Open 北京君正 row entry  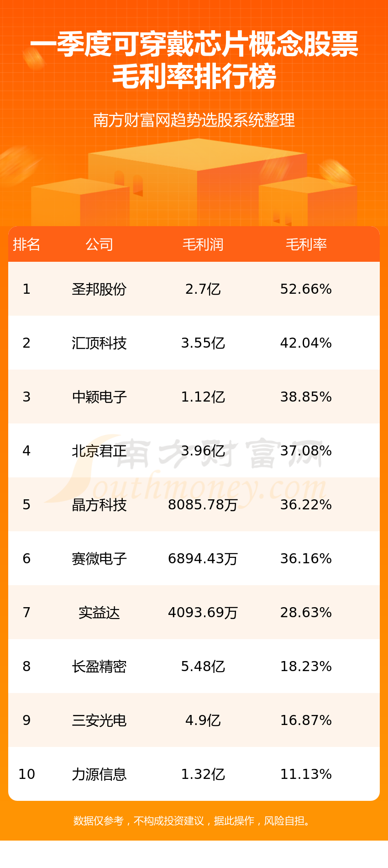(x=99, y=451)
